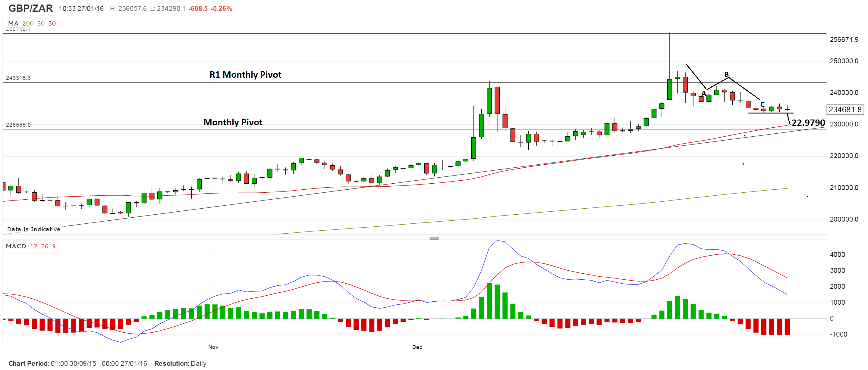Click the MA indicator label
Viewport: 868px width, 370px height.
coord(13,23)
